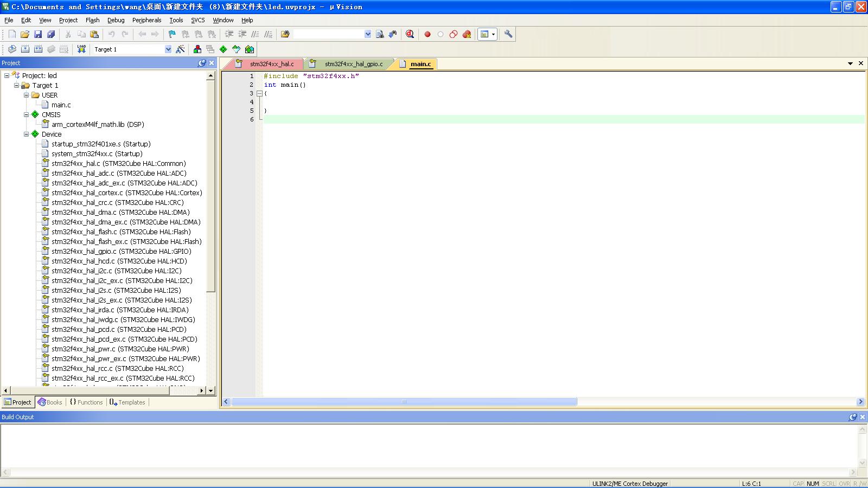
Task: Start the debug session icon
Action: [x=410, y=34]
